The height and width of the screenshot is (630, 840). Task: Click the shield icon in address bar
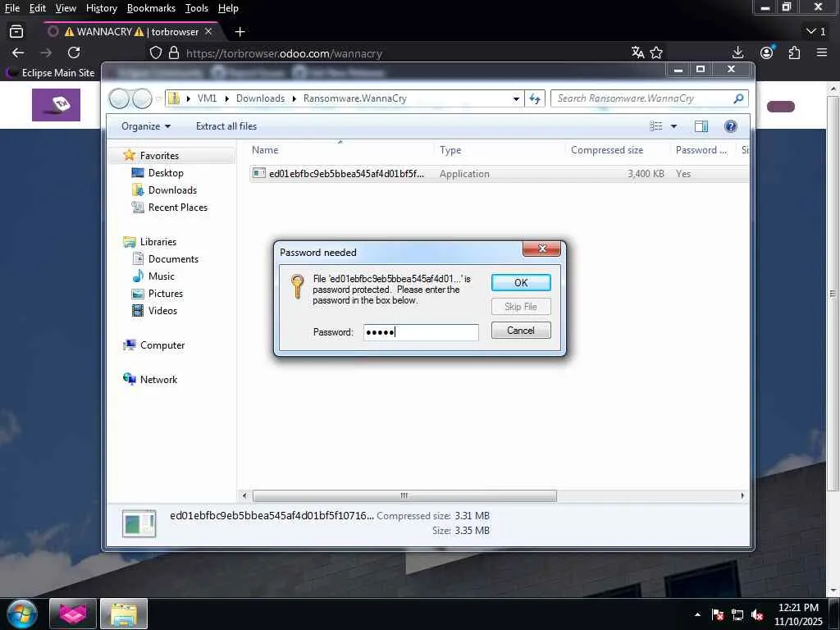(155, 53)
